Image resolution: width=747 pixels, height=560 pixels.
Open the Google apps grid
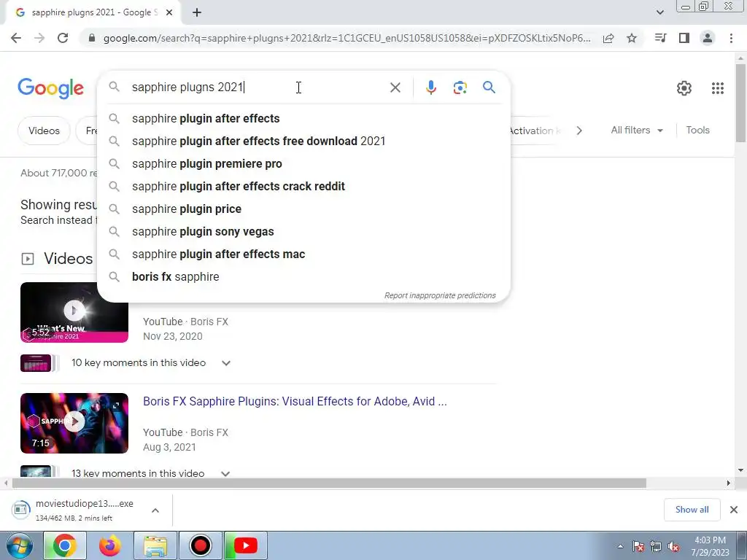coord(718,88)
